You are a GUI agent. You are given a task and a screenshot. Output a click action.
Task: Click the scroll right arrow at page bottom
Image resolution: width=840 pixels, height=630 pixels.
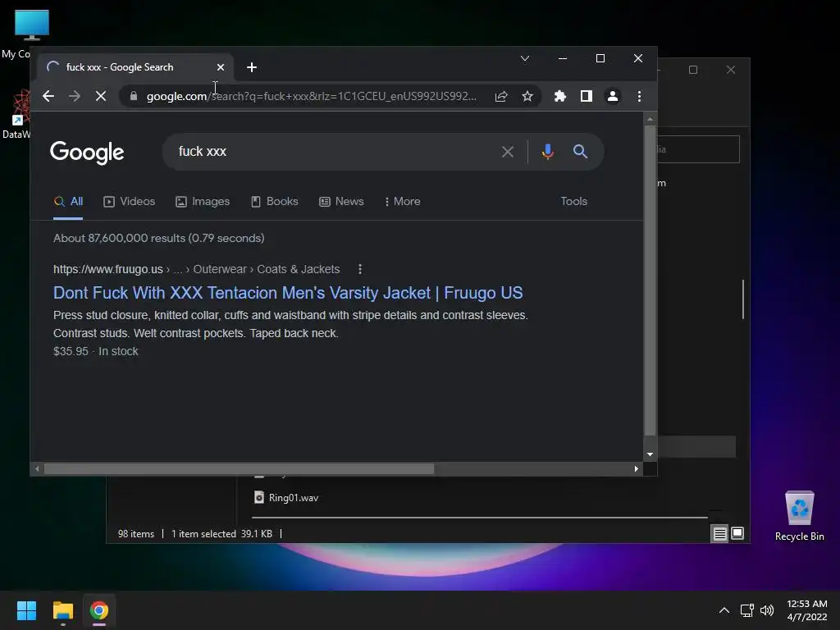pyautogui.click(x=636, y=468)
